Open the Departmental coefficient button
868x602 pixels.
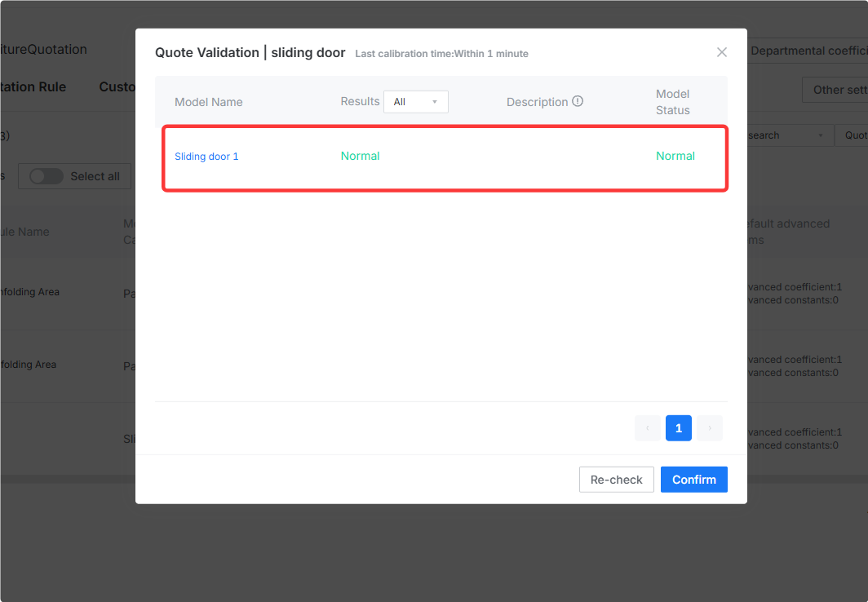807,51
